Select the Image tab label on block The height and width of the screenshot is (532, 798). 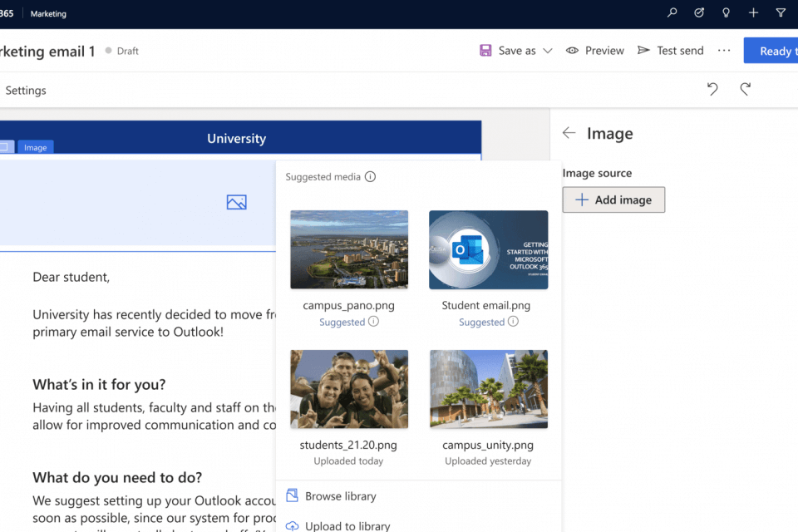click(x=36, y=147)
